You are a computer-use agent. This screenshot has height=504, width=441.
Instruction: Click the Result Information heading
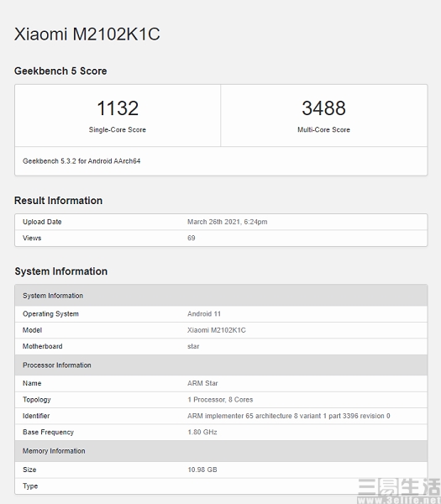58,201
